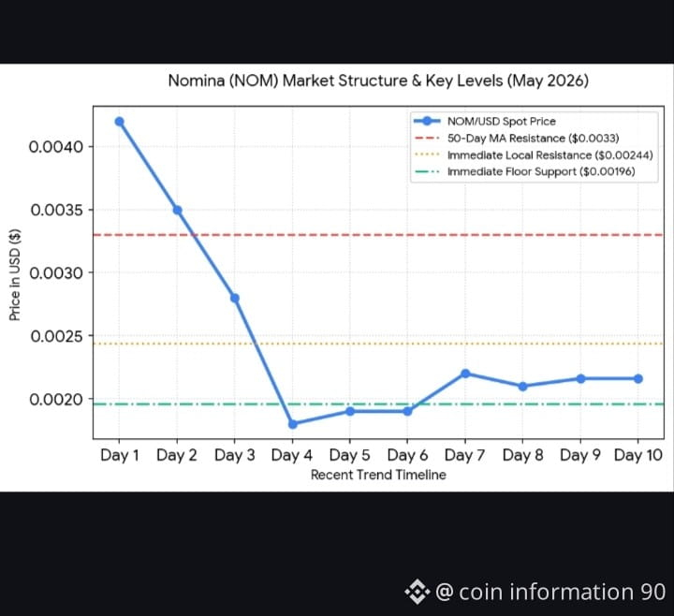
Task: Click the Day 7 data point
Action: (465, 374)
